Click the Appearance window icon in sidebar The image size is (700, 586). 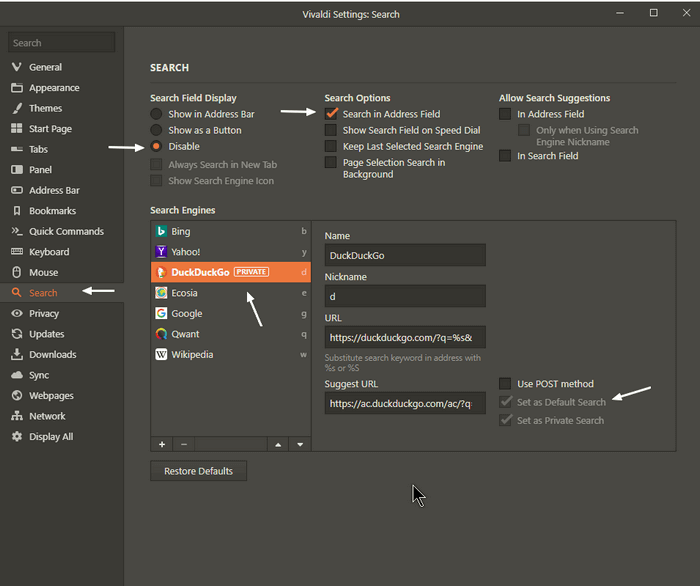coord(17,87)
